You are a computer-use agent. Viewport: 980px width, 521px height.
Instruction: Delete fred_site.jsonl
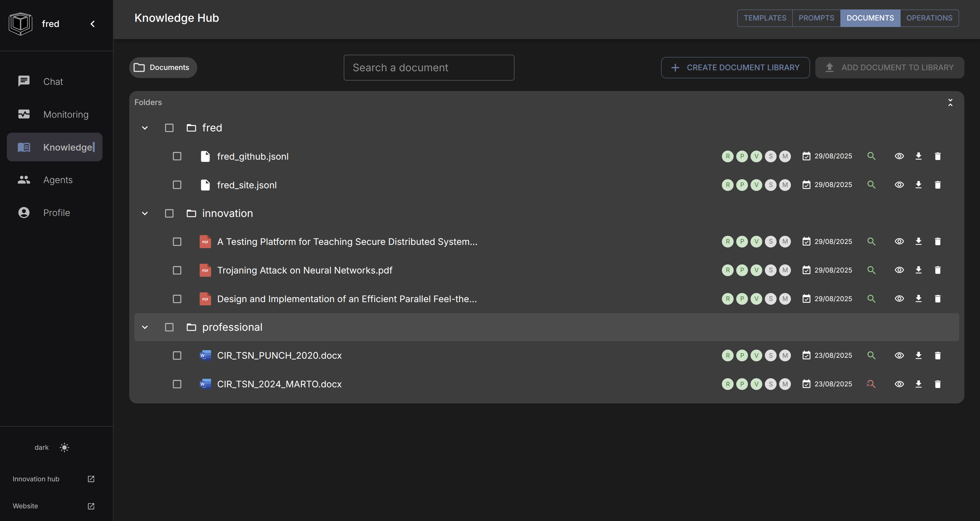[x=938, y=185]
